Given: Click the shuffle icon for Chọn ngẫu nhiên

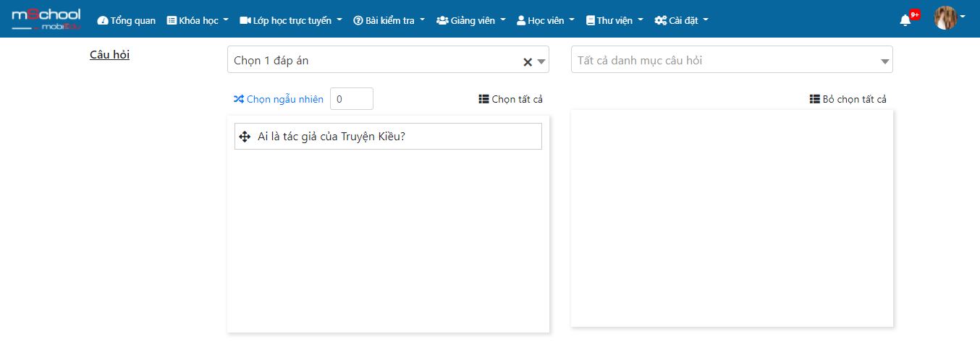Looking at the screenshot, I should click(x=239, y=99).
